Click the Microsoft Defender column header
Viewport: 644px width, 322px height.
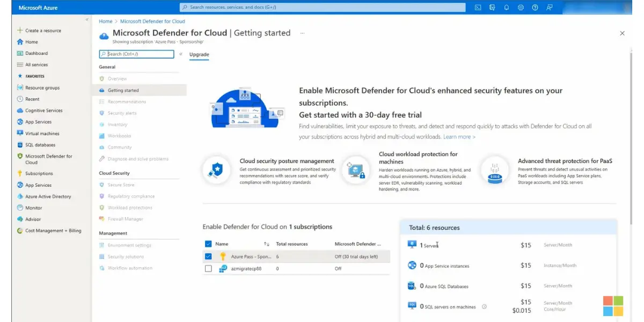click(358, 244)
